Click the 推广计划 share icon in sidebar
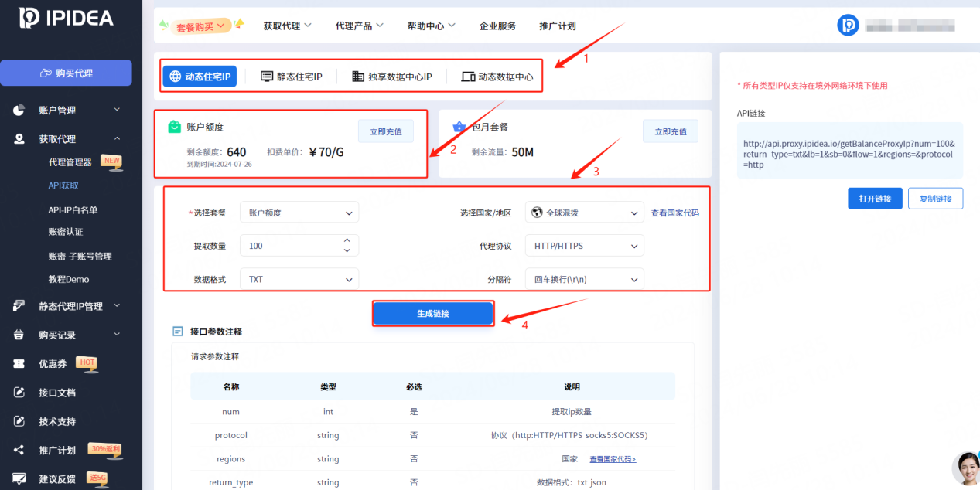This screenshot has width=980, height=490. coord(19,451)
